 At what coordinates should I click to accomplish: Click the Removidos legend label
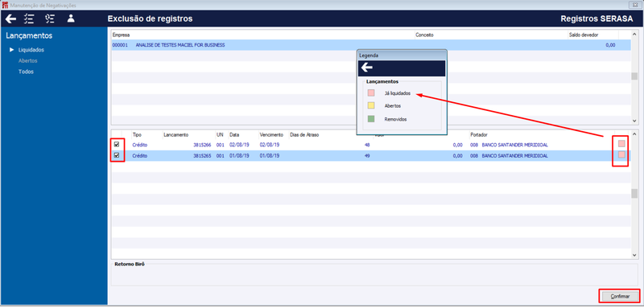tap(395, 119)
